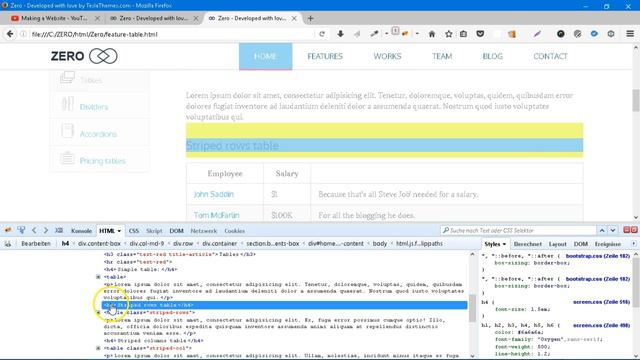Expand table class striped-rows node
Screen dimensions: 640x360
[x=98, y=312]
